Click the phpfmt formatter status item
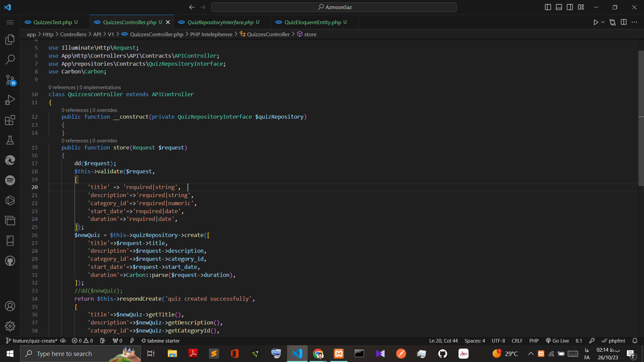The image size is (644, 362). 613,341
